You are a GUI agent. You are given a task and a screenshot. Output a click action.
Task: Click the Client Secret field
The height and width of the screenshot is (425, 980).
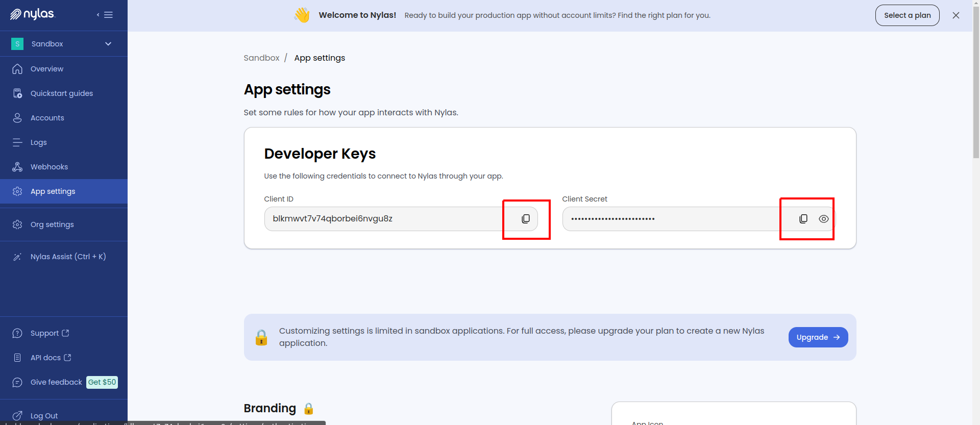click(699, 219)
